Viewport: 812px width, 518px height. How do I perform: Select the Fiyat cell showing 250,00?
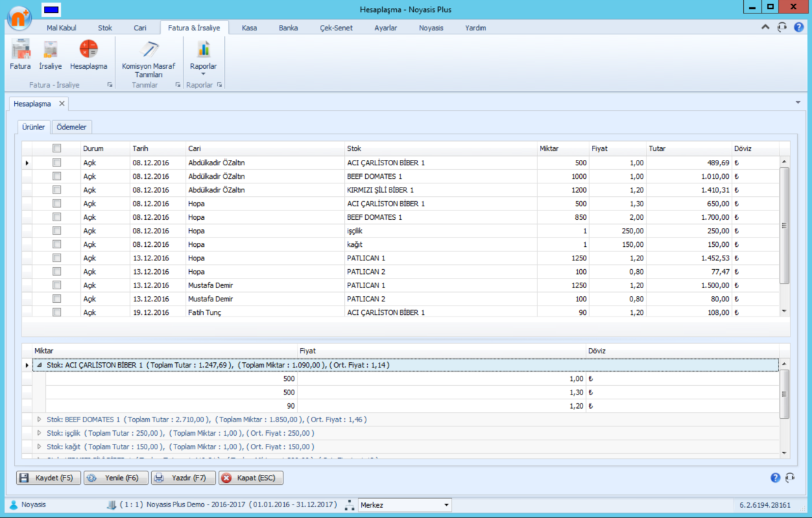pyautogui.click(x=617, y=231)
